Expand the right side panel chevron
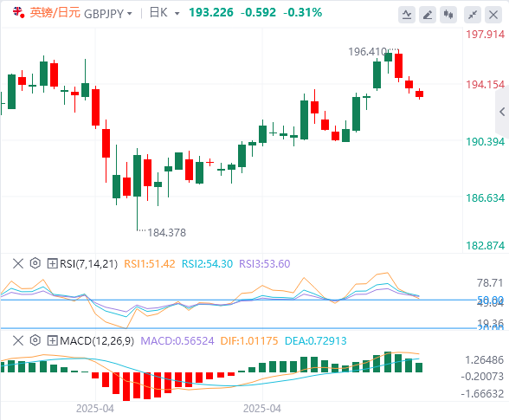 502,112
